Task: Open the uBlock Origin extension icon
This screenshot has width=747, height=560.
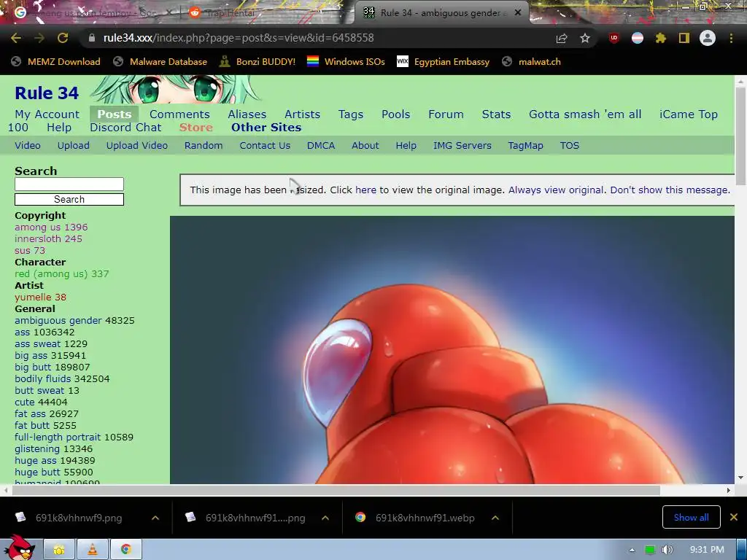Action: [614, 38]
